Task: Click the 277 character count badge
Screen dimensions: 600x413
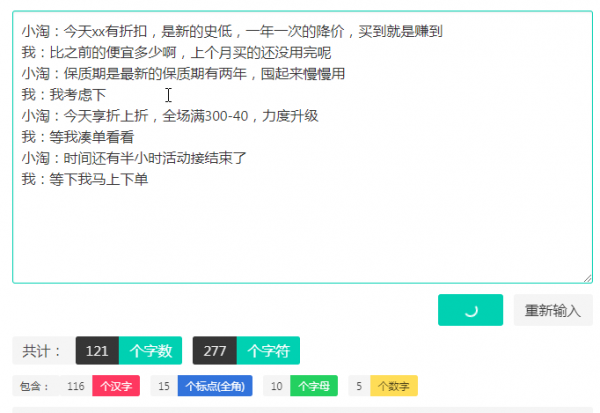Action: (215, 351)
